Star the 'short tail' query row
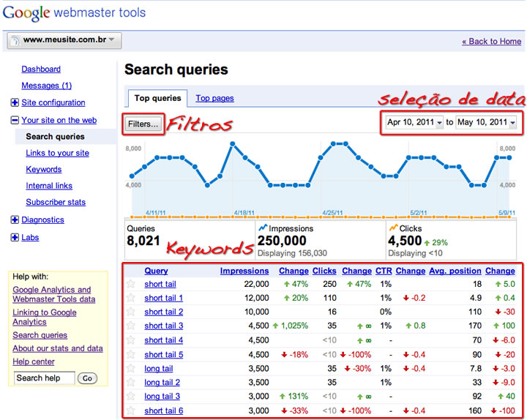 click(x=131, y=284)
